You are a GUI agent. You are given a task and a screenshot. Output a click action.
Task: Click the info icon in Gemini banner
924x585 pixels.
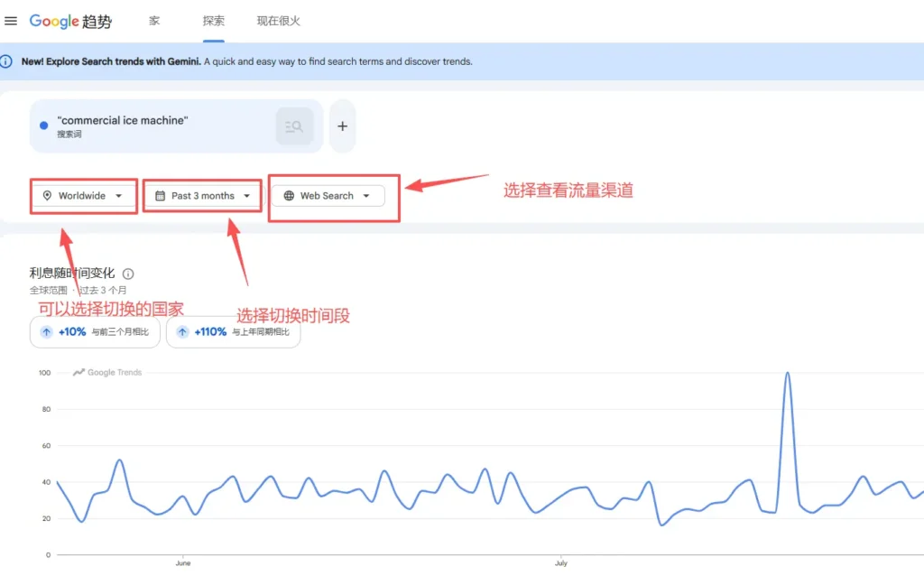point(6,61)
